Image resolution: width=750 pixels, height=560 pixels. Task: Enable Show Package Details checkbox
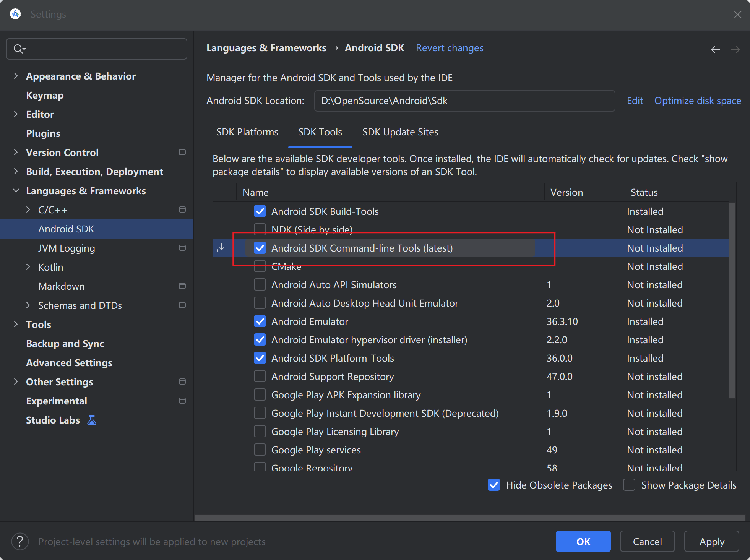pyautogui.click(x=629, y=485)
